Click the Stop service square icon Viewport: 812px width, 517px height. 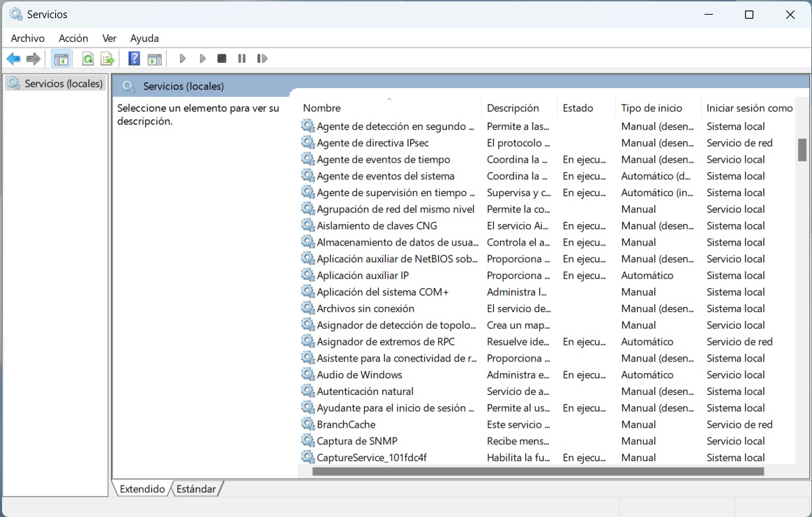(222, 59)
